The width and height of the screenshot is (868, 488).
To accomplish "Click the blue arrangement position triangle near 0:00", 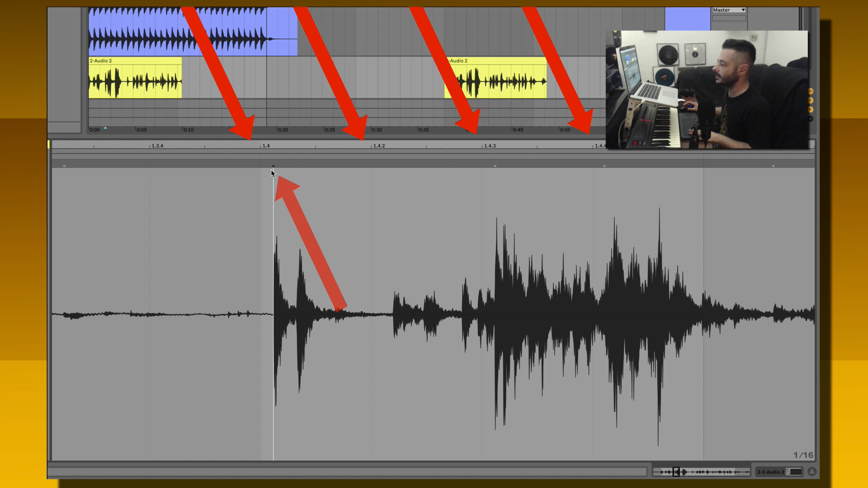I will coord(105,128).
